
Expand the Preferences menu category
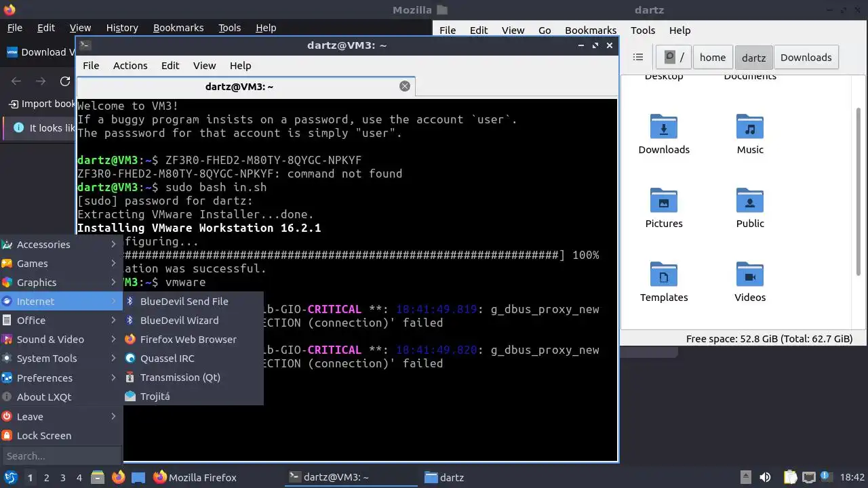(x=61, y=378)
